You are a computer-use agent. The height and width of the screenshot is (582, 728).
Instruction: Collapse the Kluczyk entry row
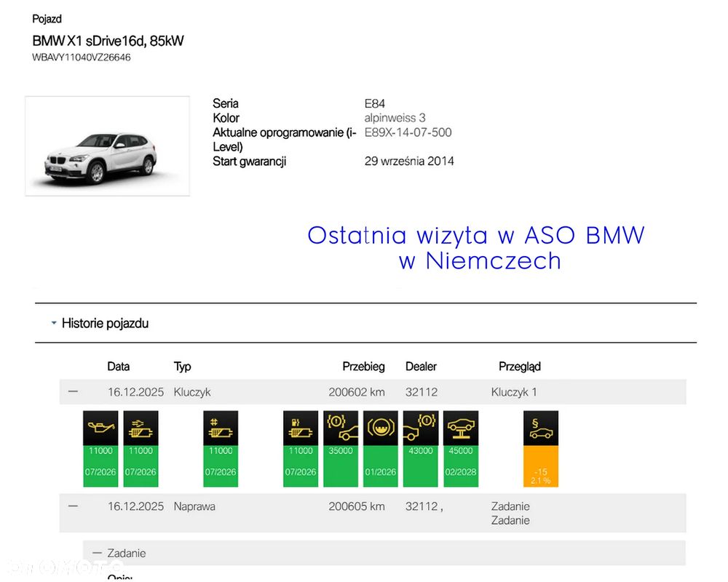[x=73, y=391]
